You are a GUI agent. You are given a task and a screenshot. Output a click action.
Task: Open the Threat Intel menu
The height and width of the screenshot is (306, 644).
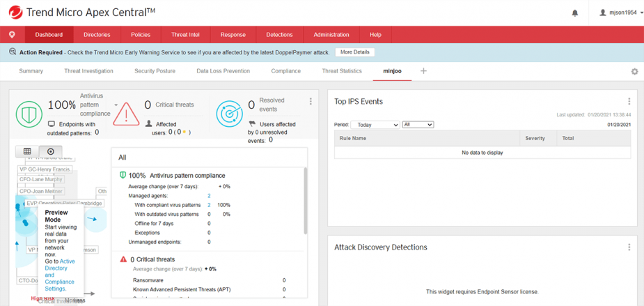[x=186, y=35]
